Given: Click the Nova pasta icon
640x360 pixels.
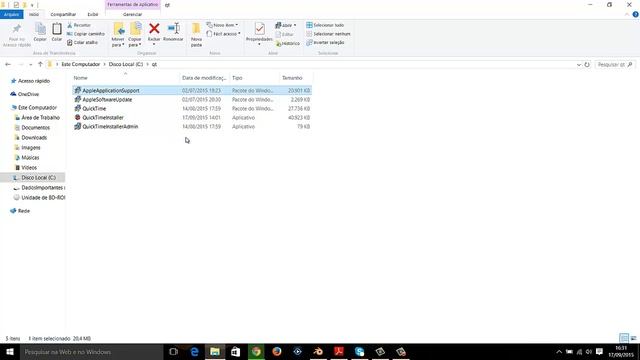Looking at the screenshot, I should (196, 29).
